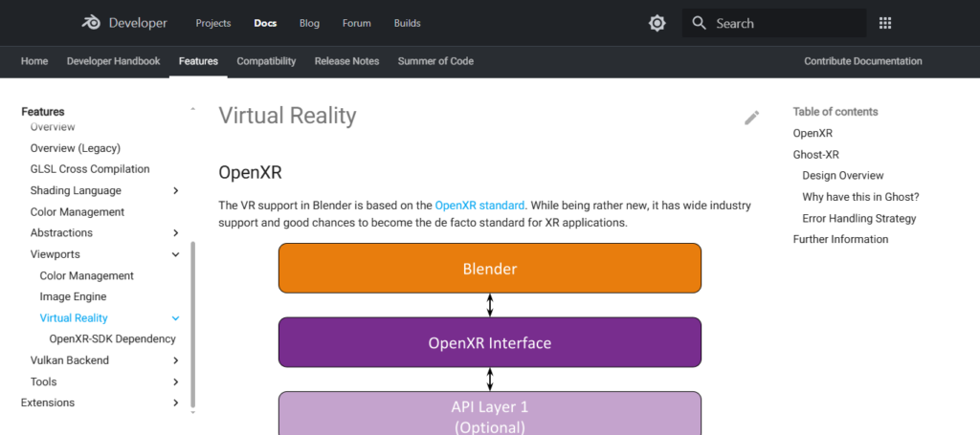Open the Vulkan Backend sidebar entry

tap(69, 360)
